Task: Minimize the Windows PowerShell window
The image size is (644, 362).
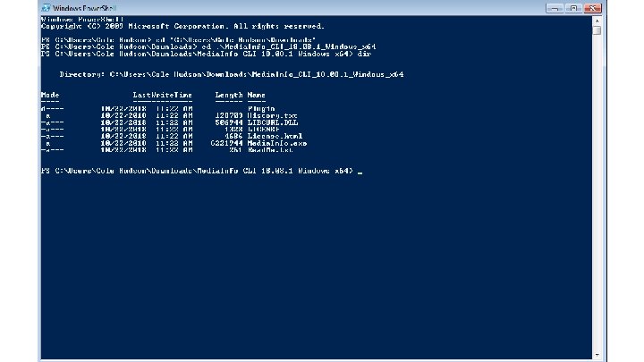Action: click(554, 8)
